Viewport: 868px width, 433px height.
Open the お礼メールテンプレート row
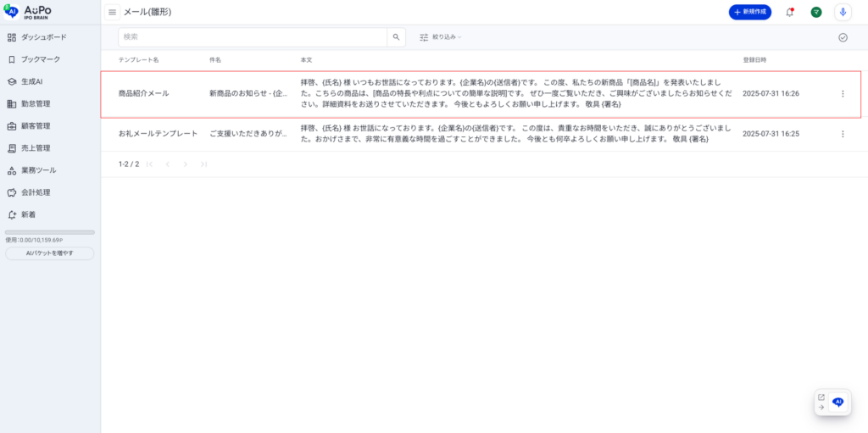[158, 134]
